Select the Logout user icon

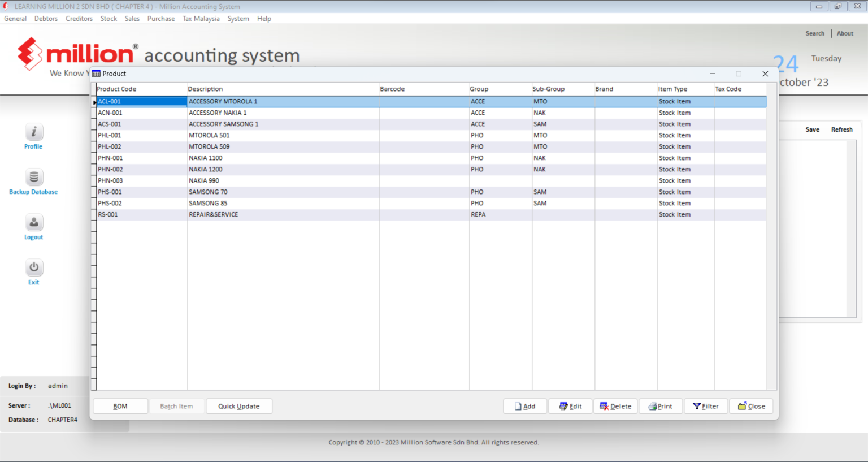(34, 222)
